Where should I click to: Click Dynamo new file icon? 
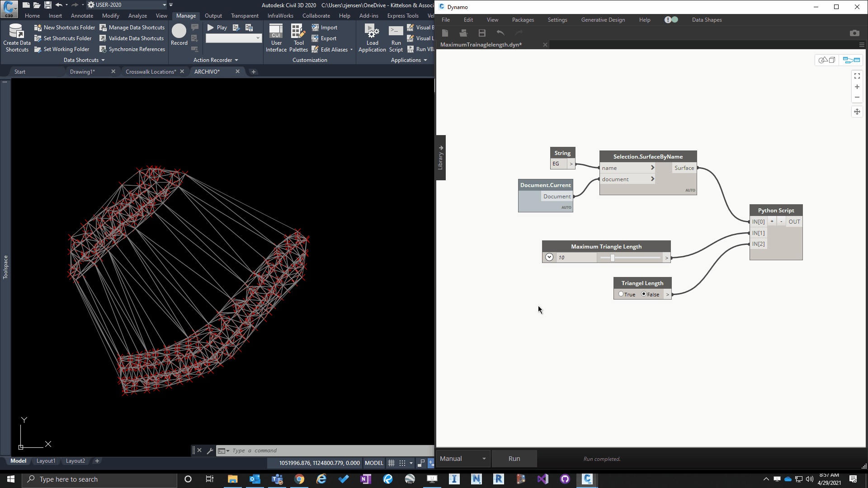click(x=445, y=33)
